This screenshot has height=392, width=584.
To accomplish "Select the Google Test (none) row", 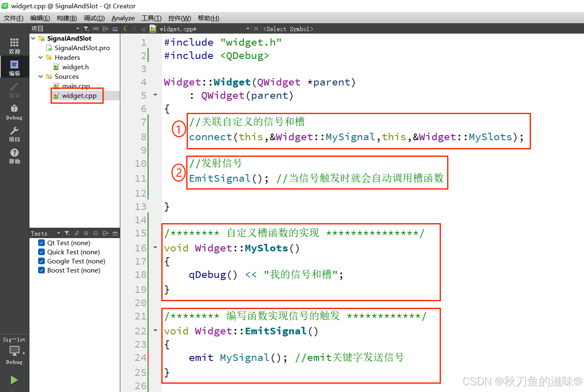I will pos(76,261).
